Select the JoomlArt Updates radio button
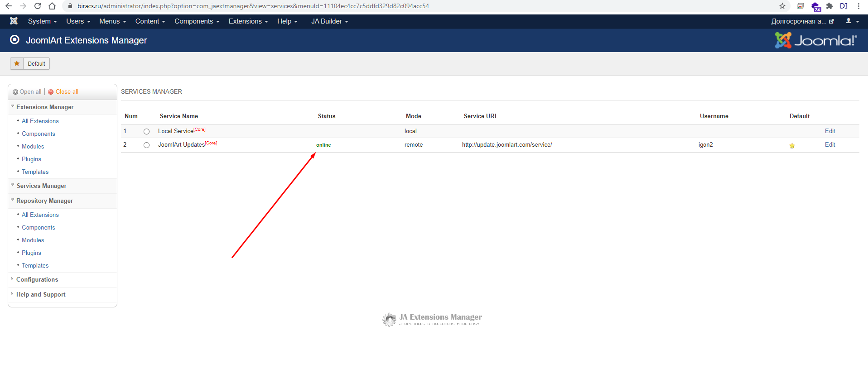 pos(146,145)
